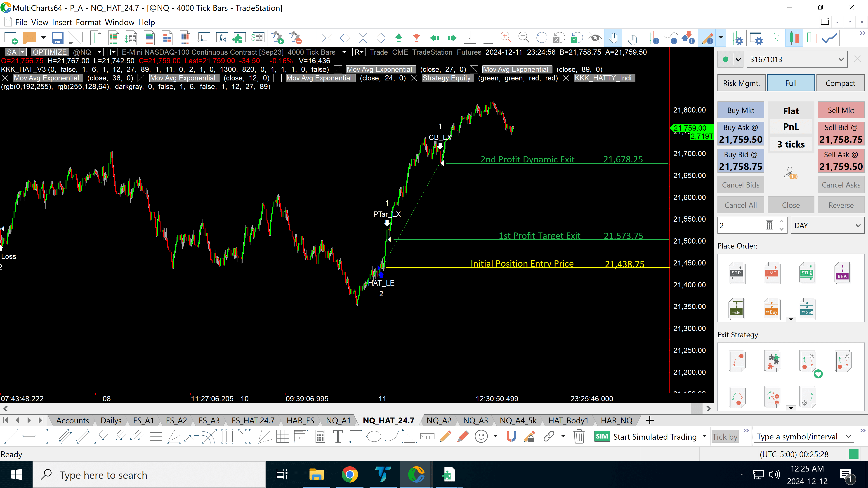Toggle checkbox before Mov Avg Exponential 12
868x488 pixels.
pyautogui.click(x=142, y=78)
